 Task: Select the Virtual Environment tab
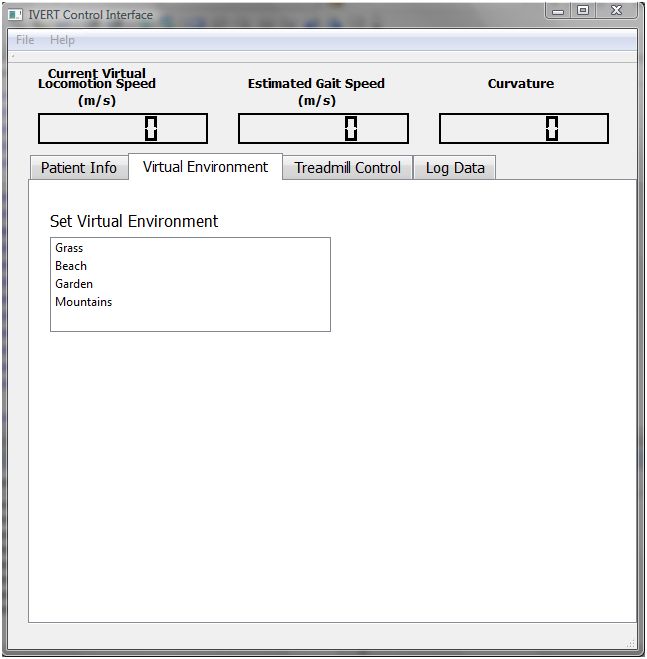click(x=206, y=167)
